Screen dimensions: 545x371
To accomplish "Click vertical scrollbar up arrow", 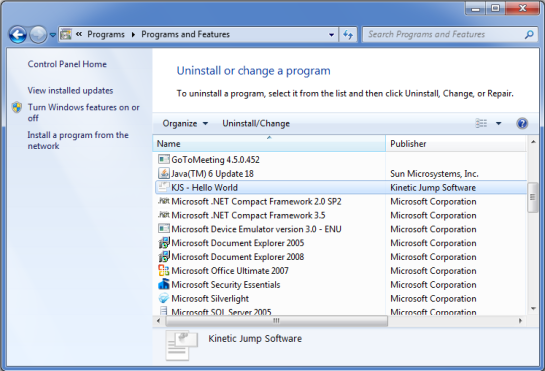I will click(533, 142).
